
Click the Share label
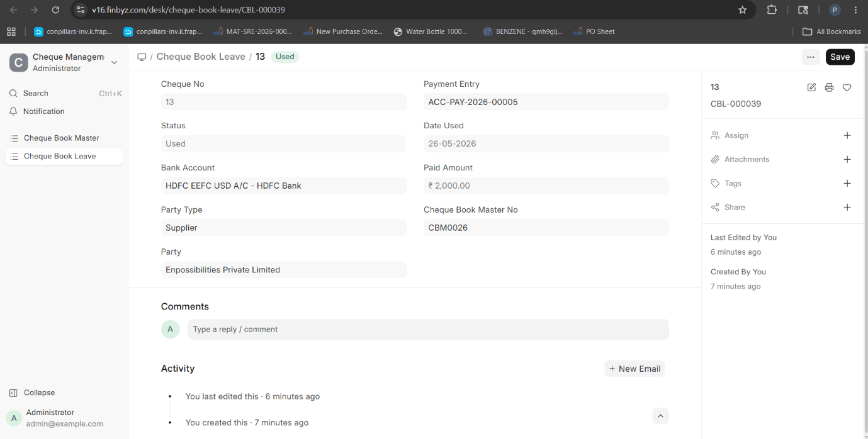[x=735, y=207]
